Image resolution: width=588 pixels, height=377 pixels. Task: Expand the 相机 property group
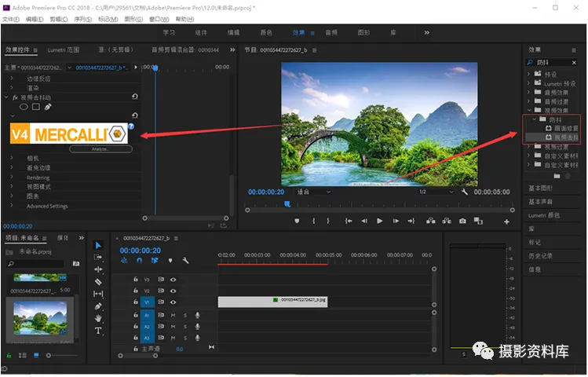point(12,158)
